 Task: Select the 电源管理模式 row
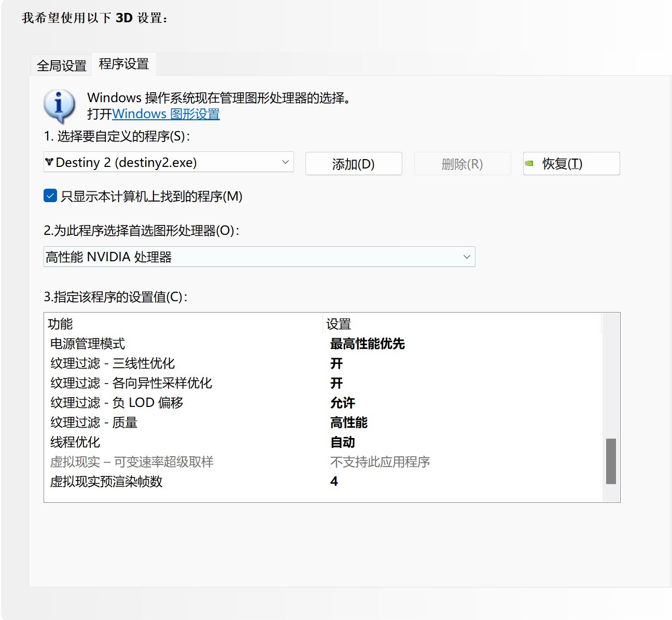pyautogui.click(x=323, y=344)
